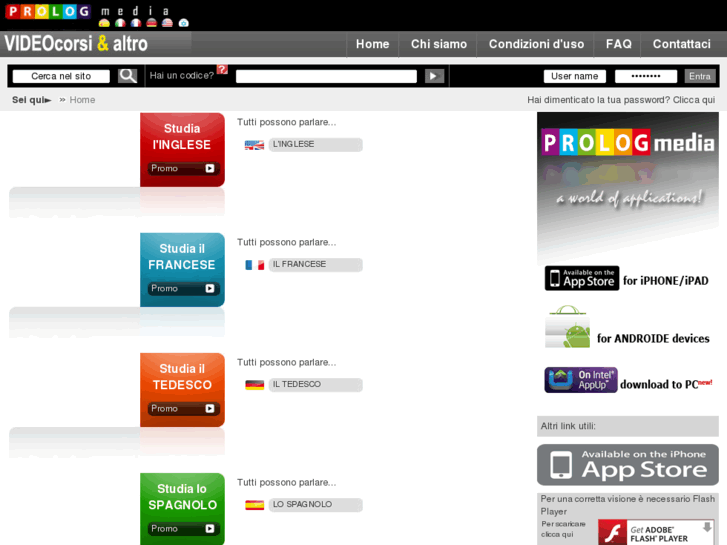Open the App Store badge for iPhone/iPad
727x545 pixels.
click(x=582, y=278)
